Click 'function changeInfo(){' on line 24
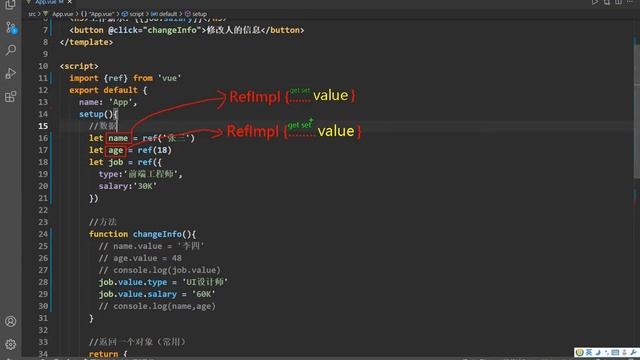Screen dimensions: 640x360 pyautogui.click(x=142, y=234)
